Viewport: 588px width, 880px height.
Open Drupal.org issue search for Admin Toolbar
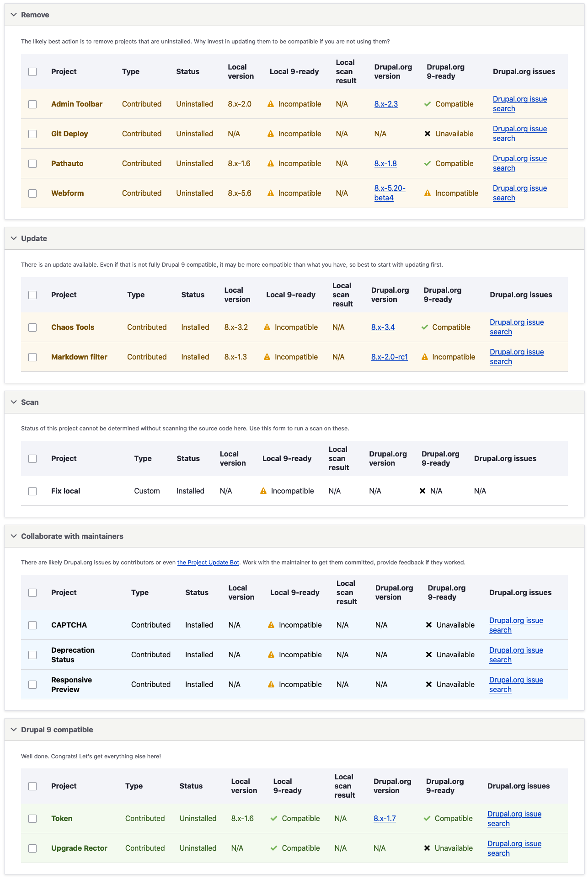(520, 104)
